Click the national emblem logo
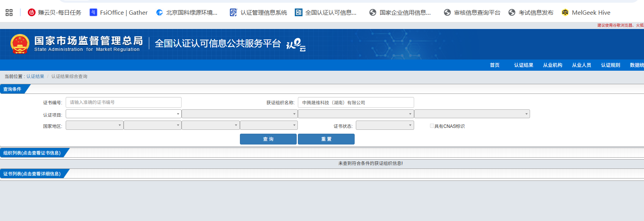The image size is (644, 221). click(20, 44)
